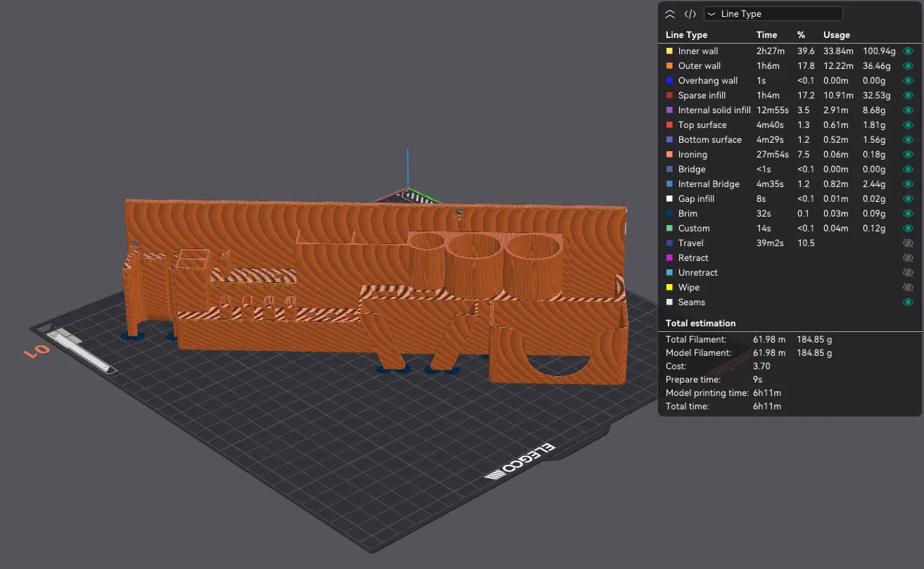Enable Unretract visibility eye icon
The width and height of the screenshot is (924, 569).
908,273
